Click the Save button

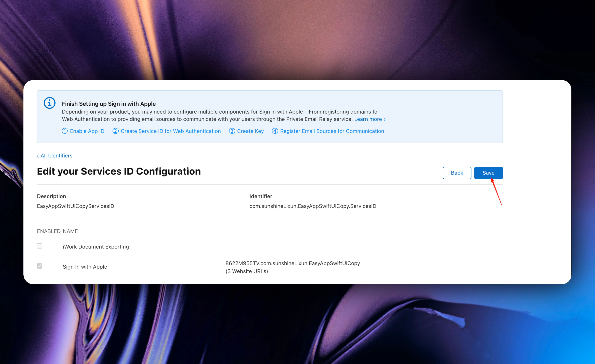[x=488, y=173]
